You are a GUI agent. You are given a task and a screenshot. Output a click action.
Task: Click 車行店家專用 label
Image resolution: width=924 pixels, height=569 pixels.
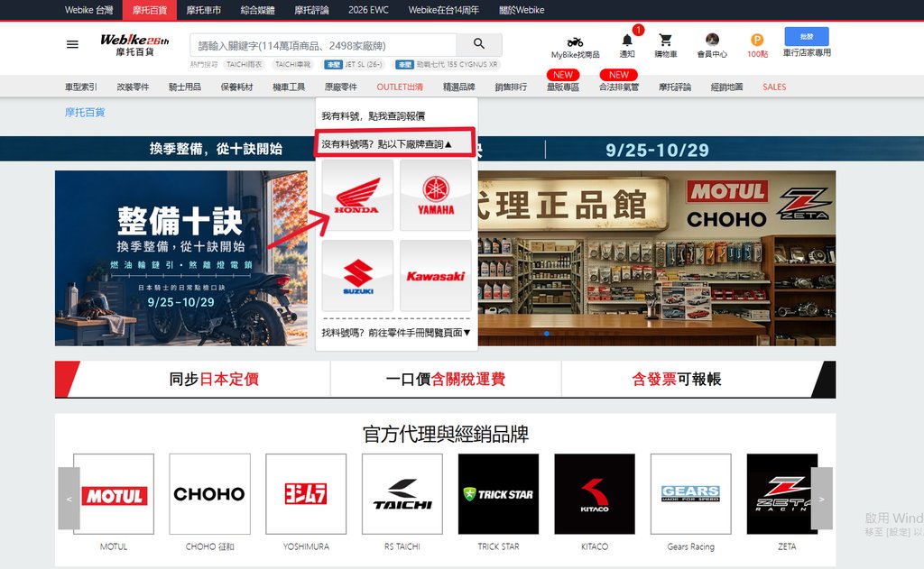(807, 52)
